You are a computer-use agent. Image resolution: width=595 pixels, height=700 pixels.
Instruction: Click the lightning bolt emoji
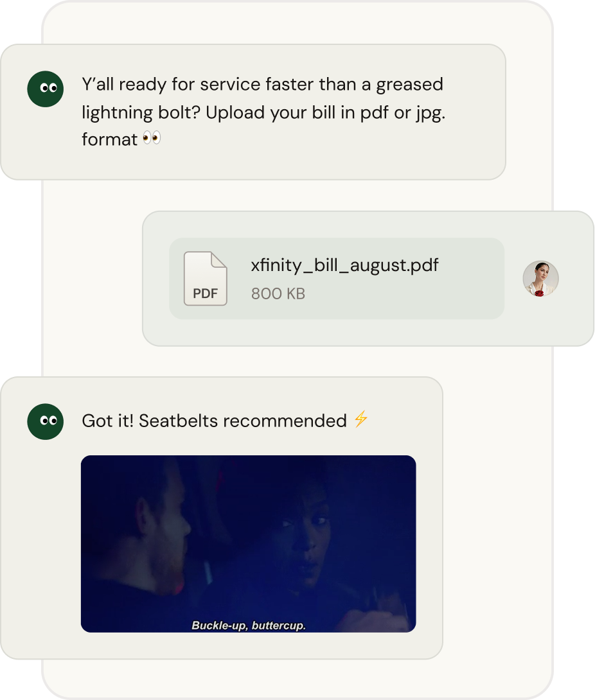(361, 419)
